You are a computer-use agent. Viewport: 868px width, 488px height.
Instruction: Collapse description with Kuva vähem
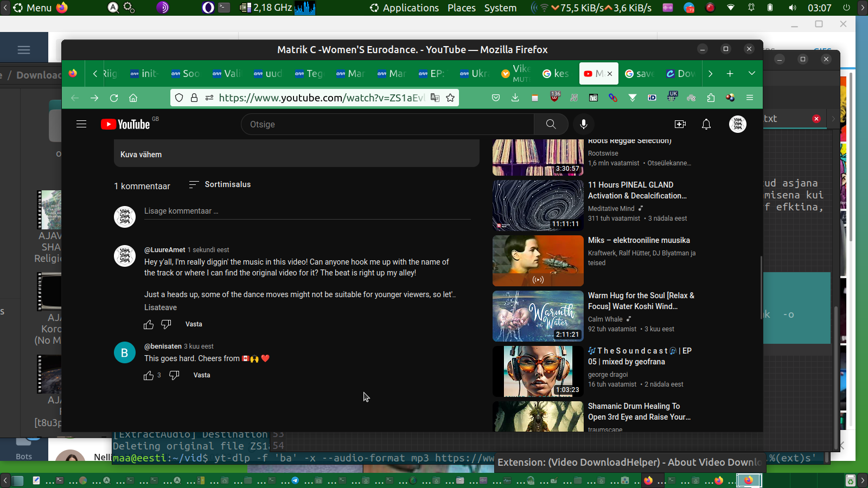[141, 155]
